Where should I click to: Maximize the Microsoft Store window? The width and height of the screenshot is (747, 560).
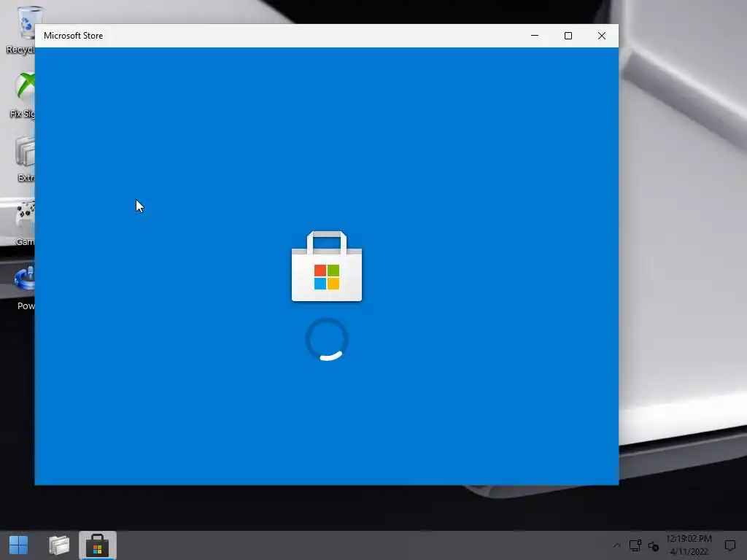(568, 36)
